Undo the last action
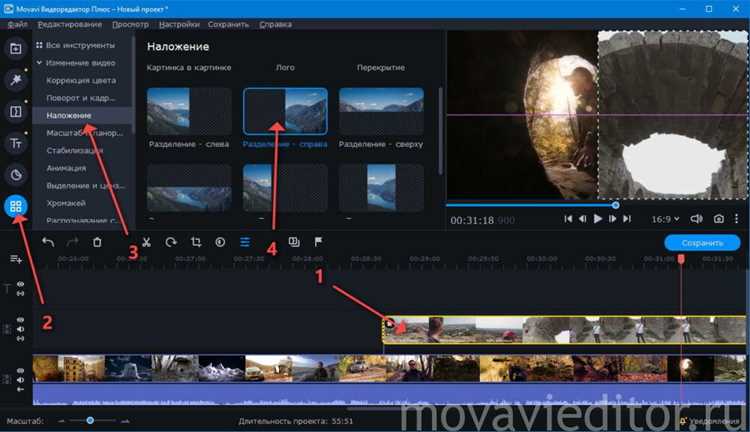Image resolution: width=750 pixels, height=432 pixels. (x=48, y=242)
